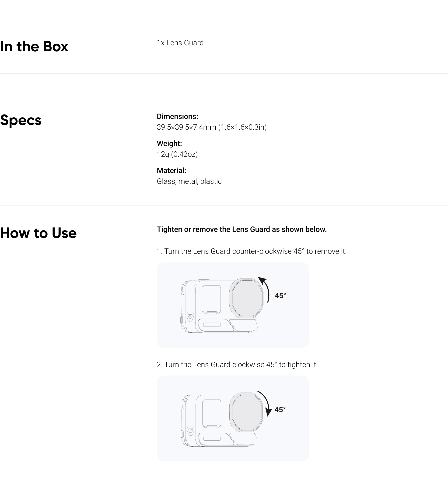Click the front screen outline in first camera diagram
Screen dimensions: 448x480
pos(212,299)
